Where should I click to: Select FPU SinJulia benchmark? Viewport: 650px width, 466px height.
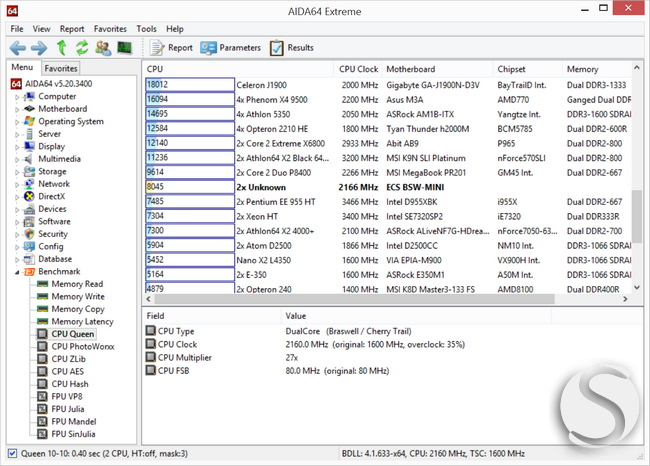point(73,434)
